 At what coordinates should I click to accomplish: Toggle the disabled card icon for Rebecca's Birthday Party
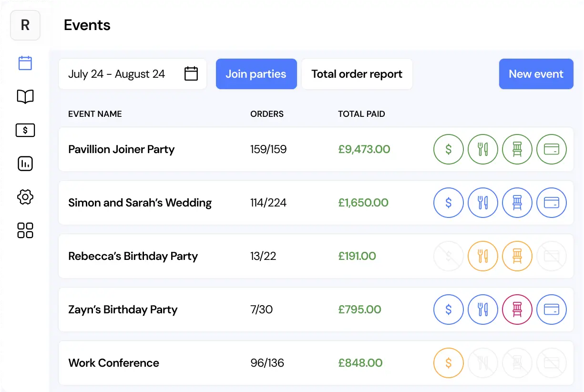(x=551, y=256)
